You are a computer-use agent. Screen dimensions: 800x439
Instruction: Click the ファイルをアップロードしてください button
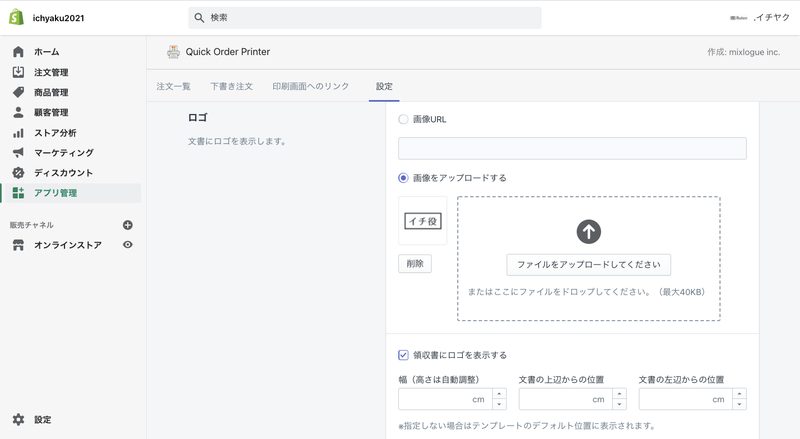[x=589, y=264]
